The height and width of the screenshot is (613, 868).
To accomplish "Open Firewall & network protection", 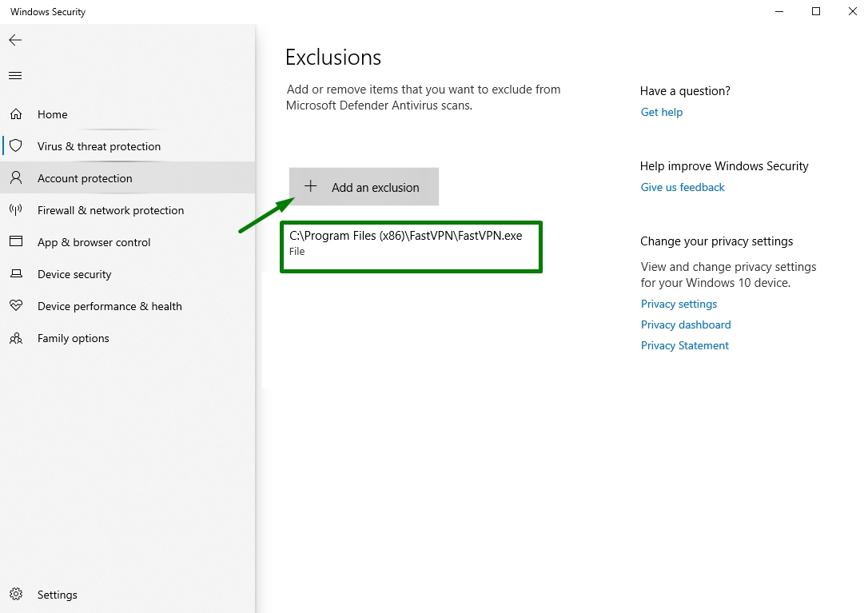I will point(127,210).
